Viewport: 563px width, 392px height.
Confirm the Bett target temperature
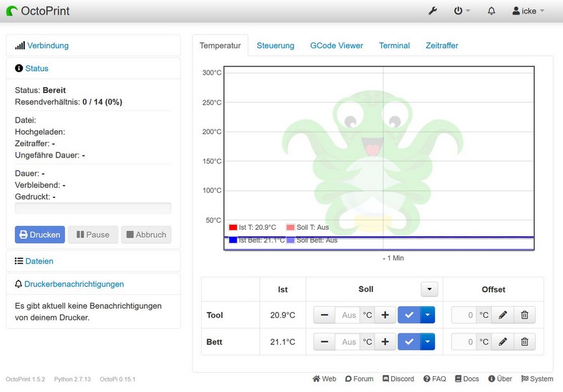click(x=409, y=342)
